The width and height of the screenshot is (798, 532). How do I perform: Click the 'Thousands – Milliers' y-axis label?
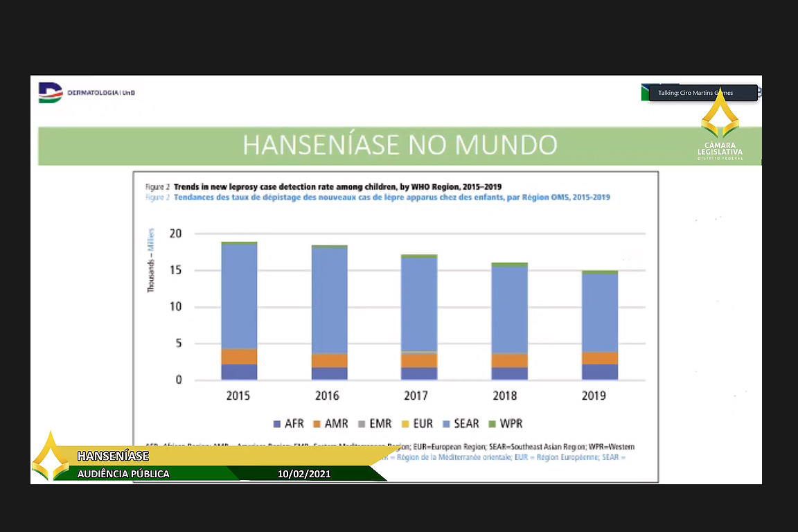coord(151,260)
